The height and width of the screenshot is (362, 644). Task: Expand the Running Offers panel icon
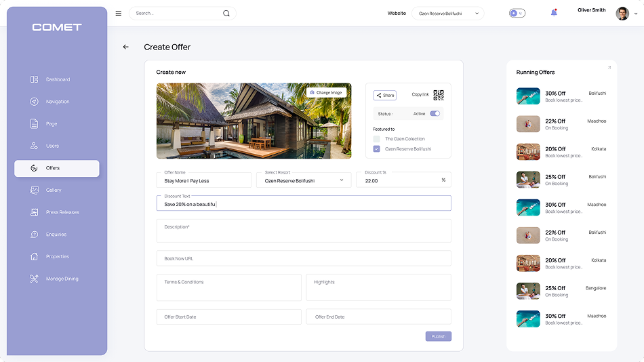tap(609, 68)
